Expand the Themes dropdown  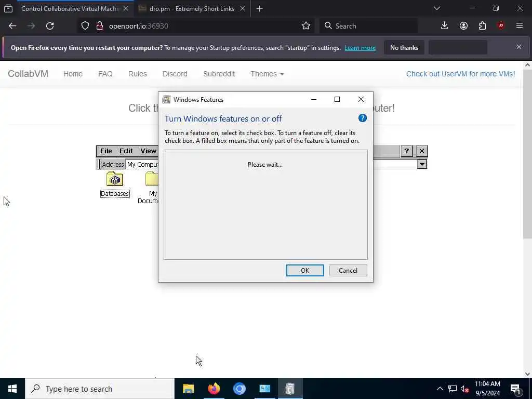coord(267,74)
